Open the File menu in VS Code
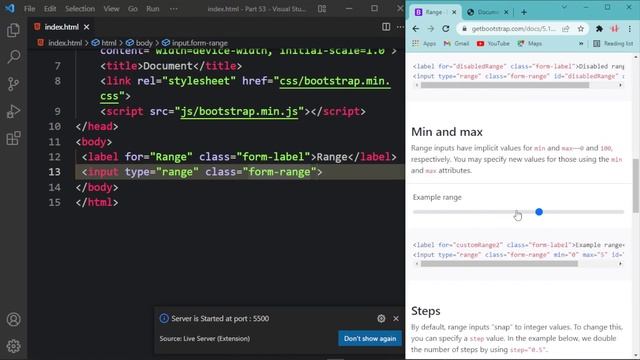 [x=29, y=9]
